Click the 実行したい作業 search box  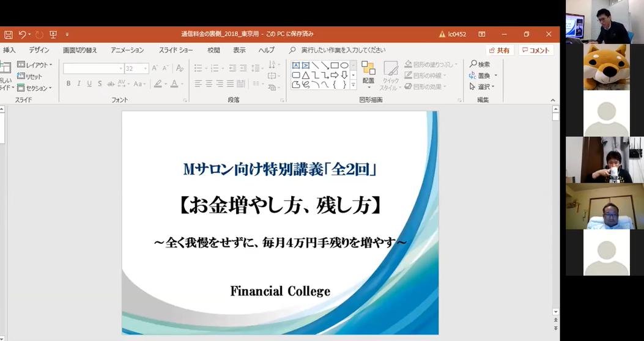[x=338, y=50]
